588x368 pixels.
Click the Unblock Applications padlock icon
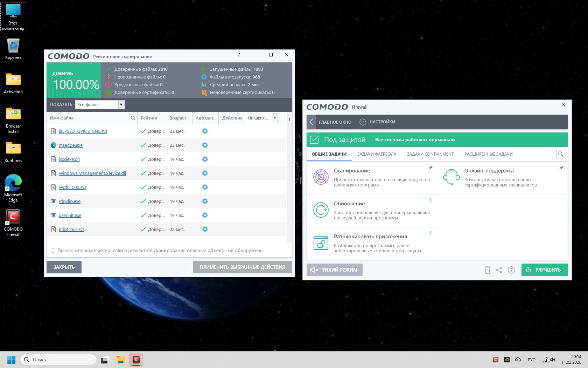pos(321,243)
